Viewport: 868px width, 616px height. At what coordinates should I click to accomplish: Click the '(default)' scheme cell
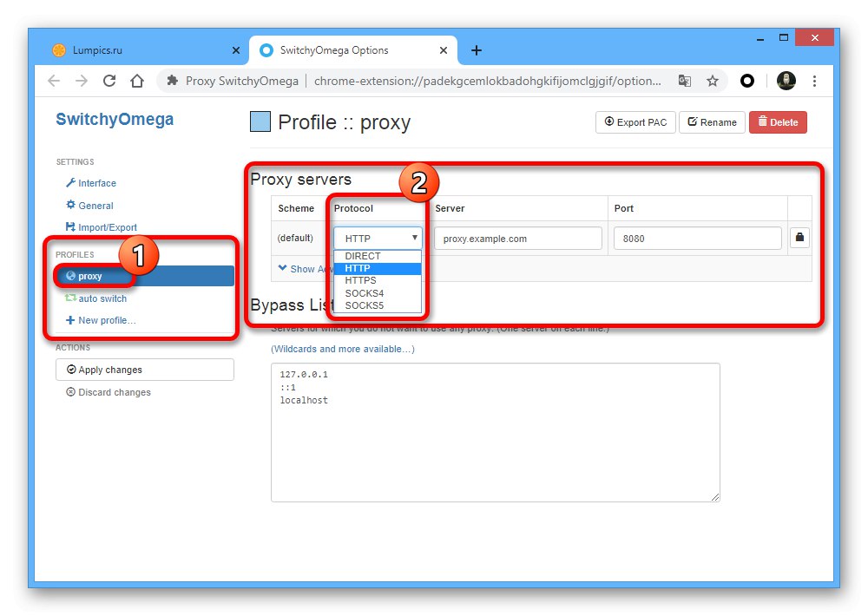[295, 238]
